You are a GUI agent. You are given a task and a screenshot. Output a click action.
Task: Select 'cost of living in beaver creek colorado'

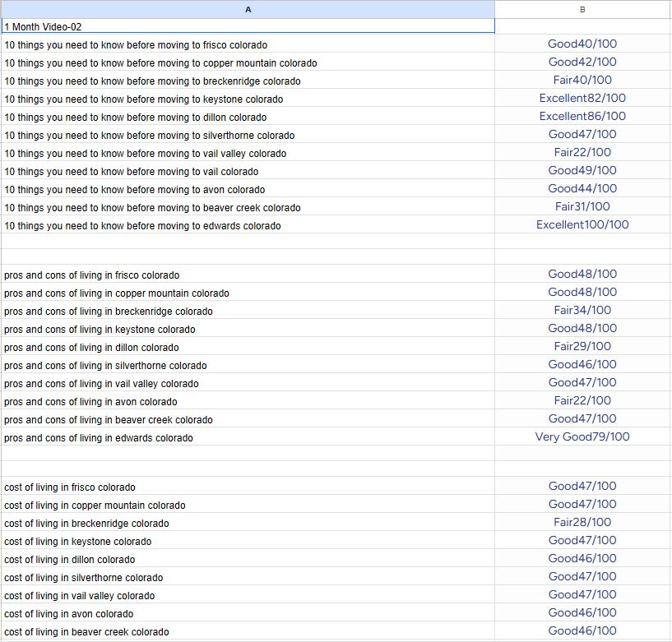point(86,632)
